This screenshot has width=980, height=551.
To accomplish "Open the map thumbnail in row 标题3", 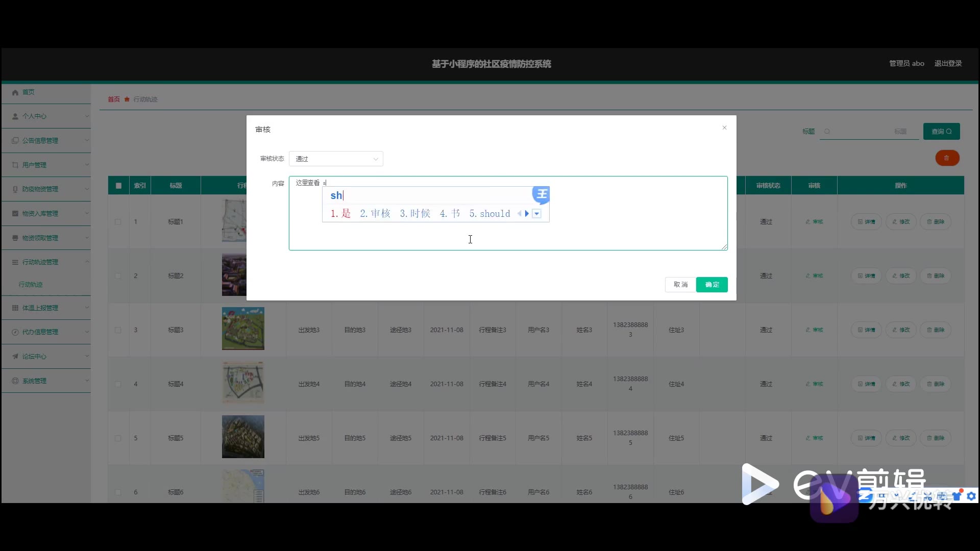I will (243, 329).
